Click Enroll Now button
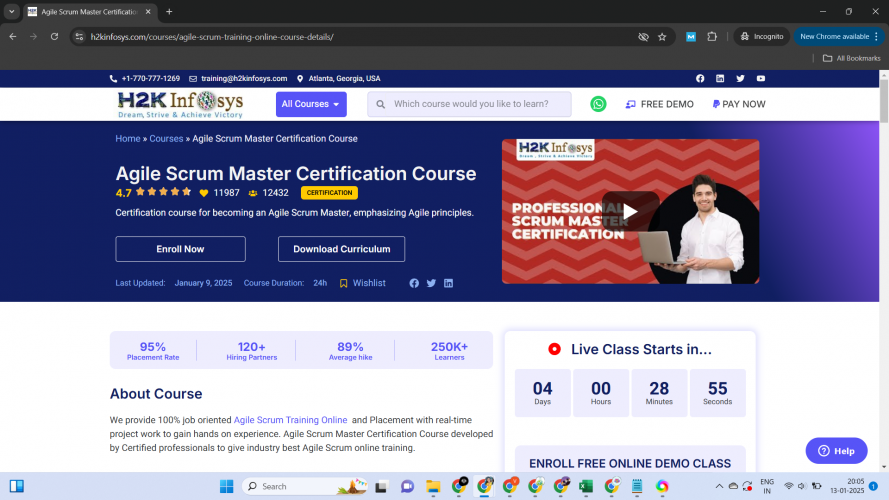This screenshot has height=500, width=889. tap(180, 249)
